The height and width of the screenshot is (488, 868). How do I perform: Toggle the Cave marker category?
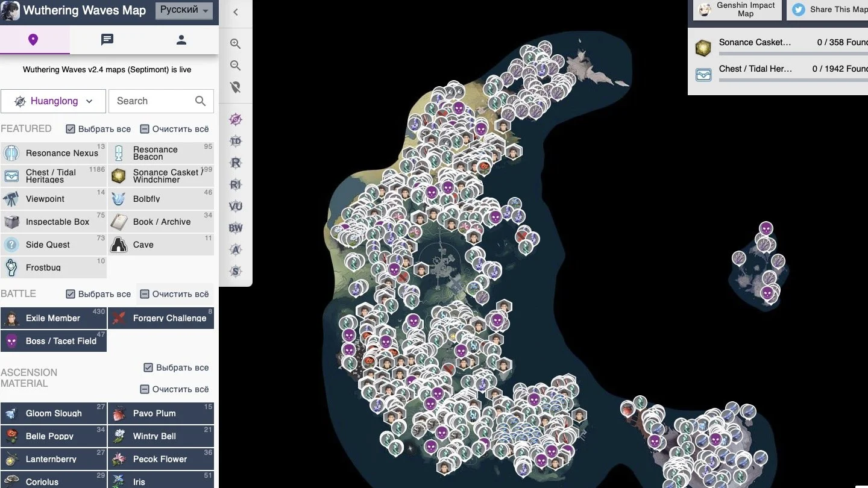point(161,245)
